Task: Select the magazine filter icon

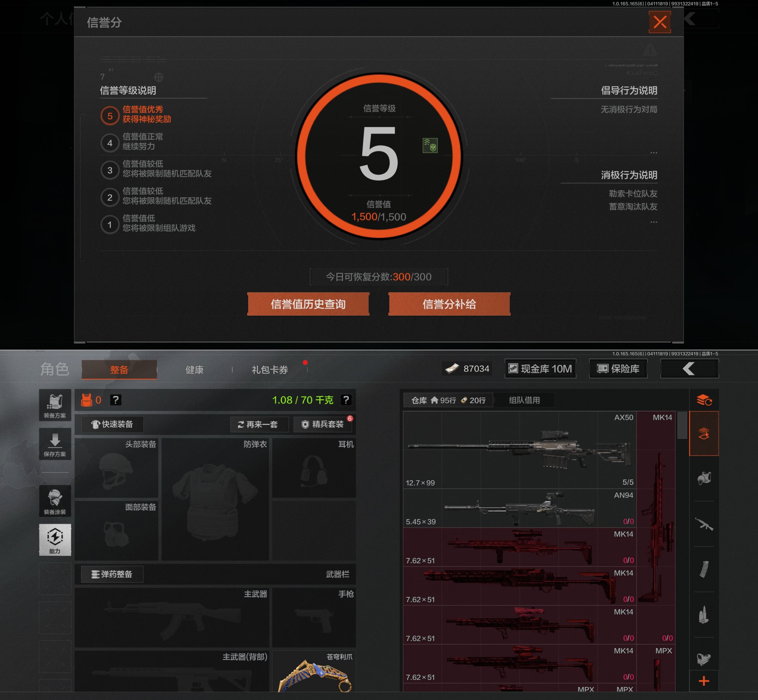Action: coord(704,569)
